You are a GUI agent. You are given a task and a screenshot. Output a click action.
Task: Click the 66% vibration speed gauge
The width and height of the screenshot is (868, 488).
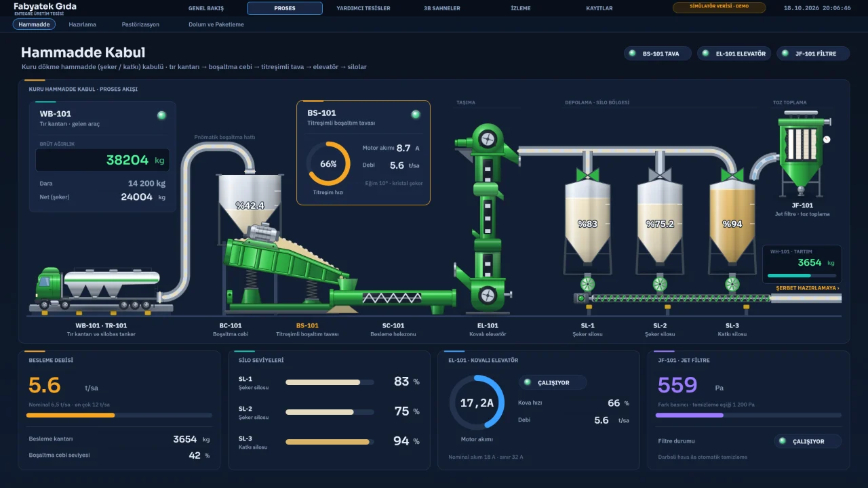point(328,163)
